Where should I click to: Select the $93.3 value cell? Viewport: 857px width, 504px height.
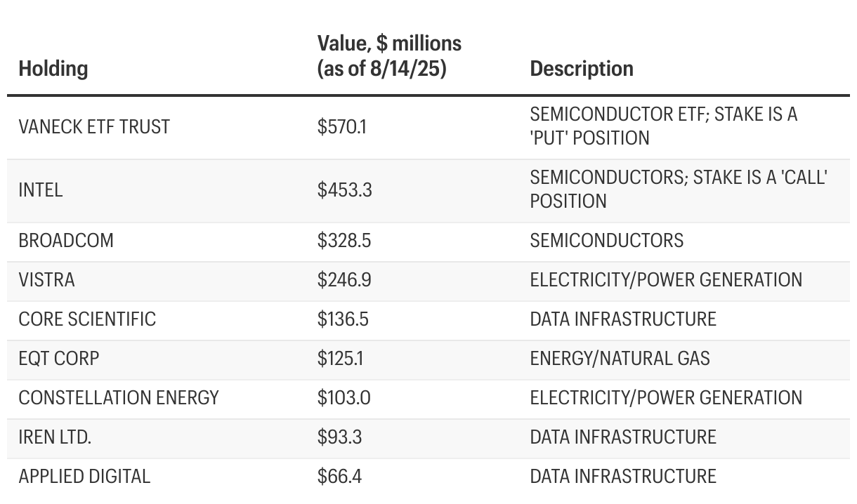[x=339, y=437]
